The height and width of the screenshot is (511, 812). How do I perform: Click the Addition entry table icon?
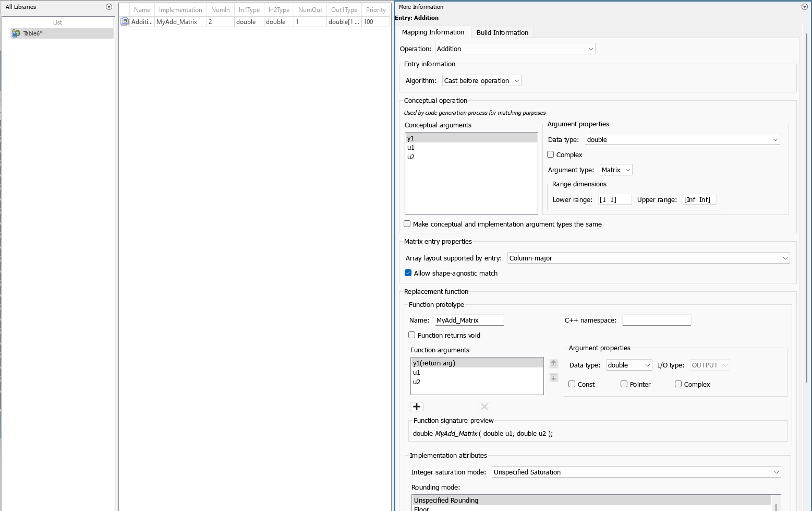tap(124, 21)
